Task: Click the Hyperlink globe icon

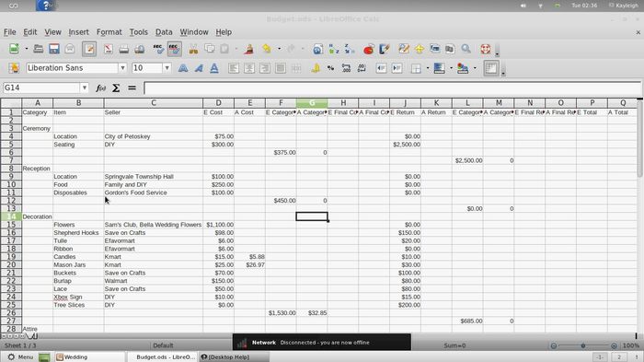Action: coord(317,49)
